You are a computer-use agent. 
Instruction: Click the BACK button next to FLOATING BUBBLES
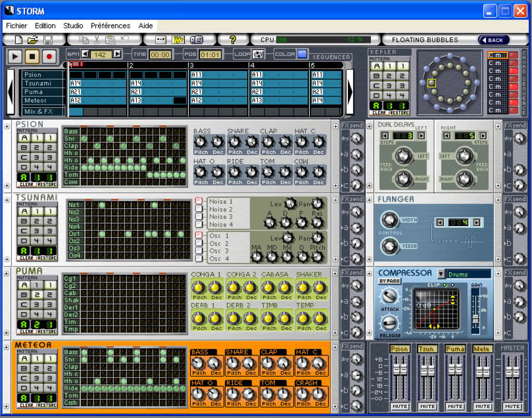tap(494, 40)
